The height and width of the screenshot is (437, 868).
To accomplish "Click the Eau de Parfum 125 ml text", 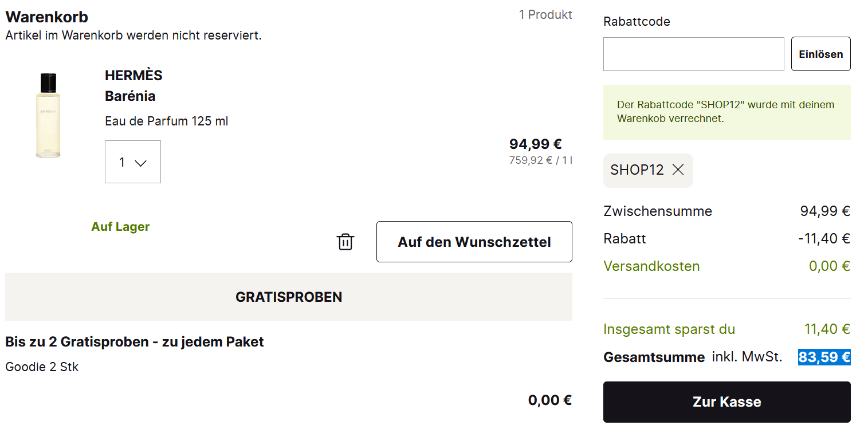I will click(166, 121).
